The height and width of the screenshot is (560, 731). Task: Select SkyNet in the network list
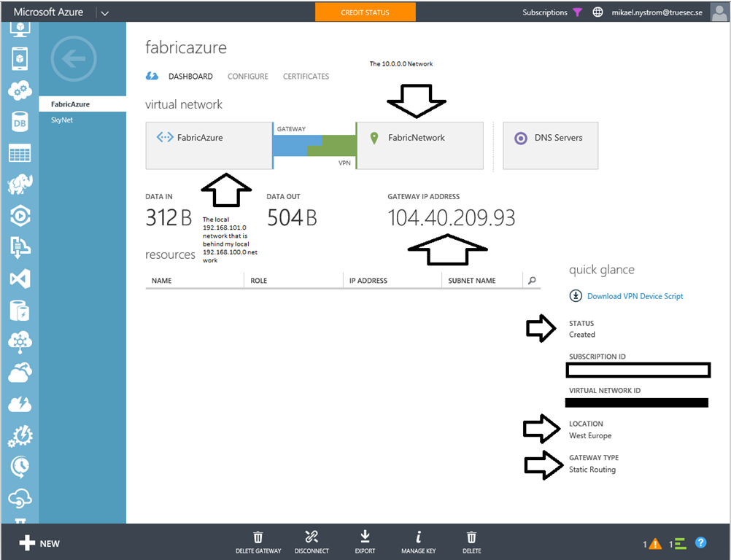pos(62,120)
